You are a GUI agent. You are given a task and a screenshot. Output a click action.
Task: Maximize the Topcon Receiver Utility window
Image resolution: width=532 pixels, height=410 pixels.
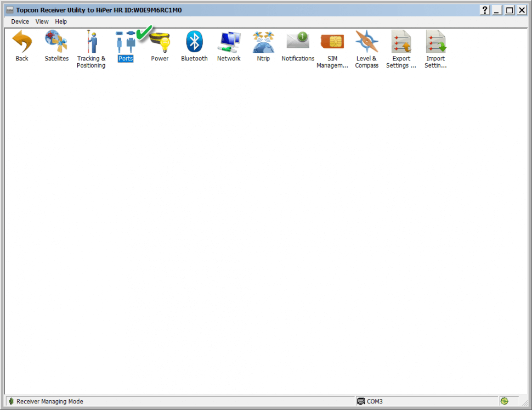coord(510,10)
